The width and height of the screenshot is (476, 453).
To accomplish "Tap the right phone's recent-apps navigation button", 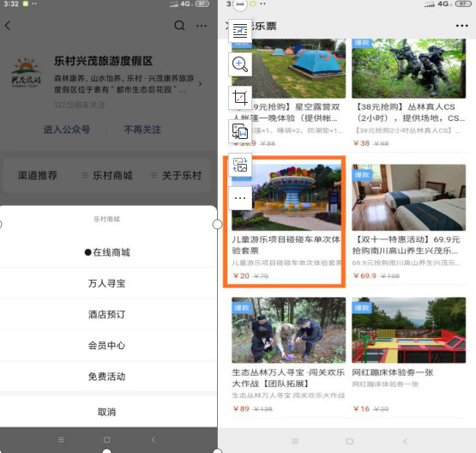I will coord(295,441).
